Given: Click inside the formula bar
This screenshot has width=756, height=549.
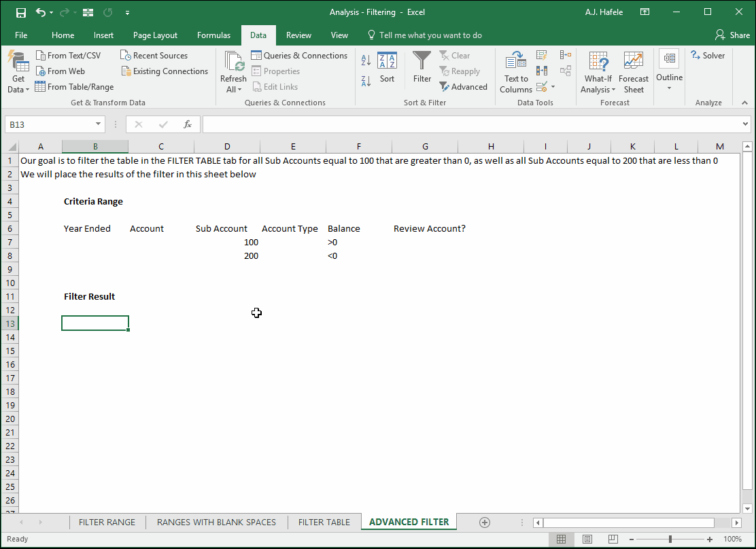Looking at the screenshot, I should (472, 124).
